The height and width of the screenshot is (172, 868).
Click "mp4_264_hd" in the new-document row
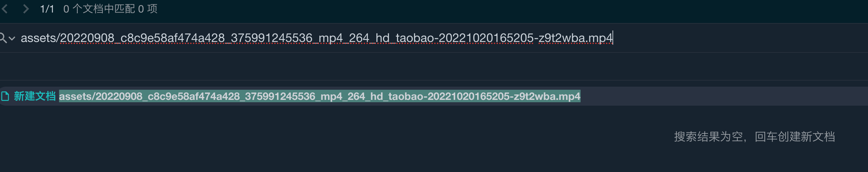352,96
